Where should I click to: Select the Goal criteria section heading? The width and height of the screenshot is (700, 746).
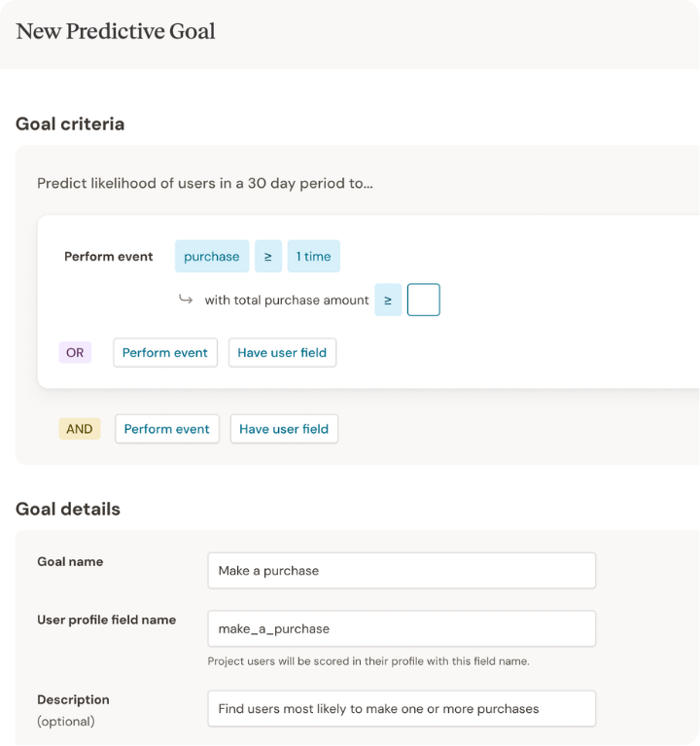pos(70,124)
